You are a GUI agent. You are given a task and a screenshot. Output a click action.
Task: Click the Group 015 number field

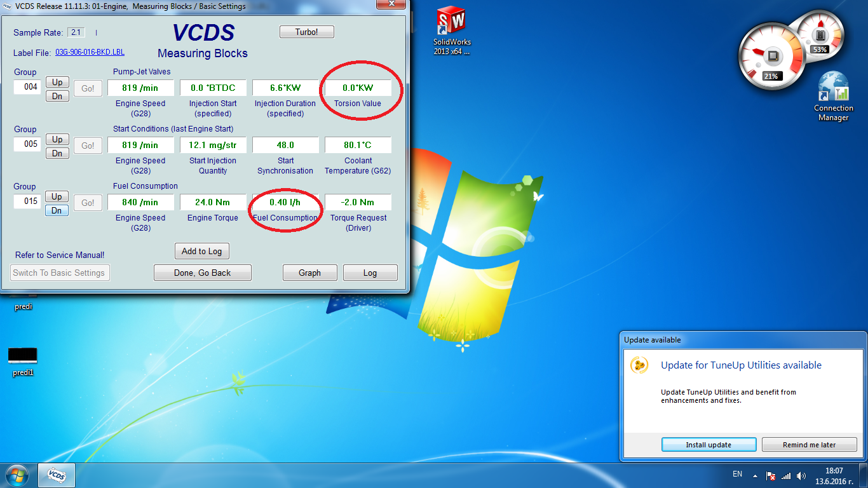[28, 201]
